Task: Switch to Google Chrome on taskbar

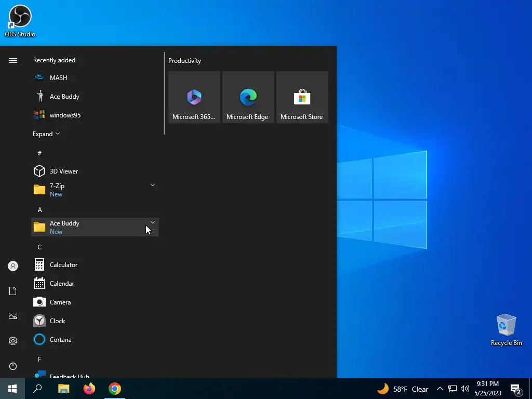Action: tap(115, 389)
